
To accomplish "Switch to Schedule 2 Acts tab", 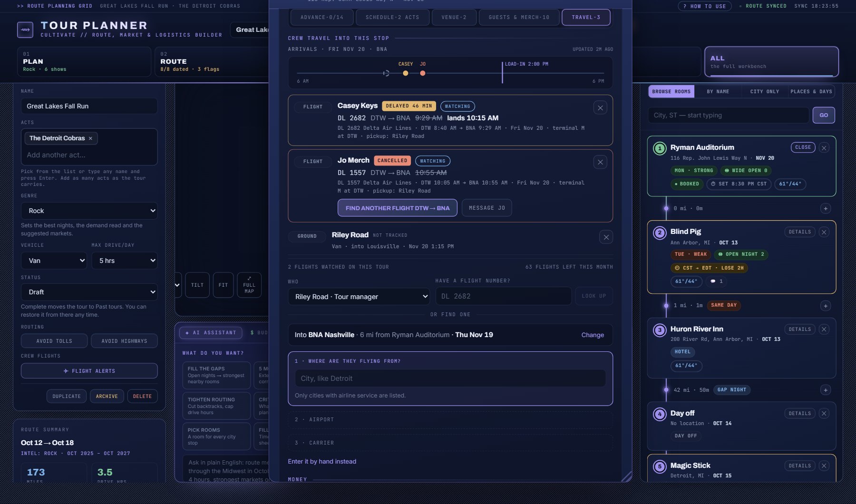I will pyautogui.click(x=392, y=17).
